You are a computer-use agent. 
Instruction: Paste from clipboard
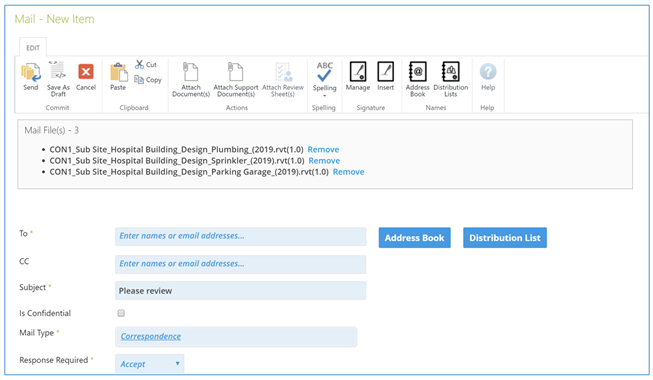coord(118,77)
